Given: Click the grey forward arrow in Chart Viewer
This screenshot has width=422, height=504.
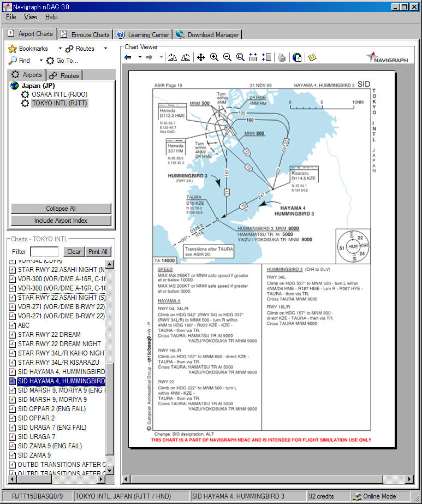Looking at the screenshot, I should point(149,57).
